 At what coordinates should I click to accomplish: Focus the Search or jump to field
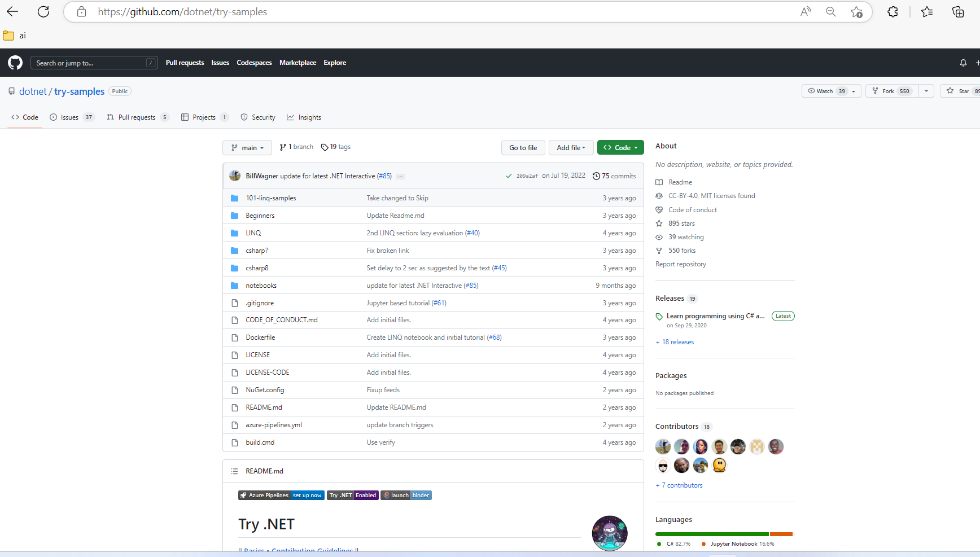[94, 63]
